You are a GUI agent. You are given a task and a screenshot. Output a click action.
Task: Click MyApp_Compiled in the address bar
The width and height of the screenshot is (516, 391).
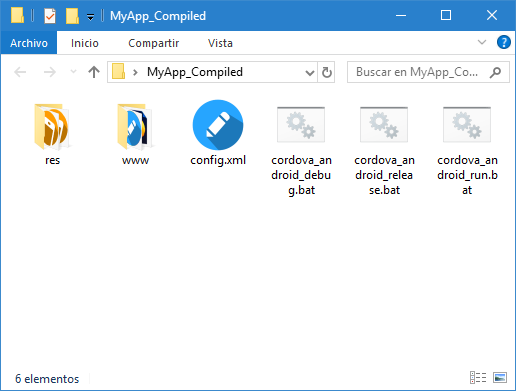195,72
